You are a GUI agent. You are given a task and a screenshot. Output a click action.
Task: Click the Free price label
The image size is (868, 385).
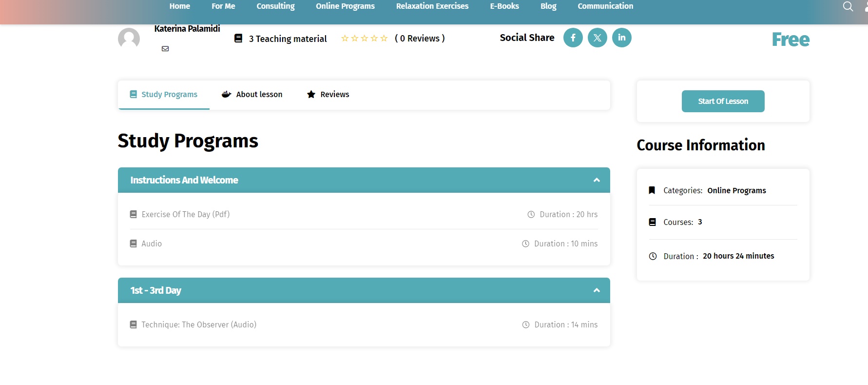791,40
